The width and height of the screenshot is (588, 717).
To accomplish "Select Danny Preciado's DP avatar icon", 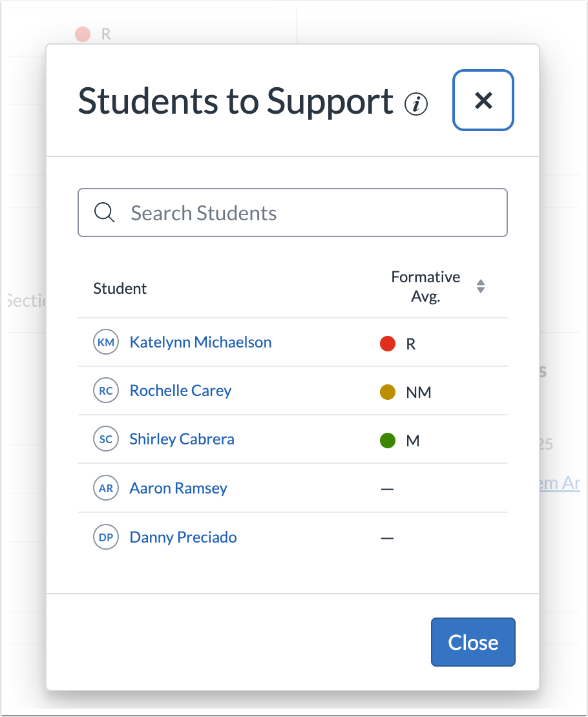I will [105, 537].
